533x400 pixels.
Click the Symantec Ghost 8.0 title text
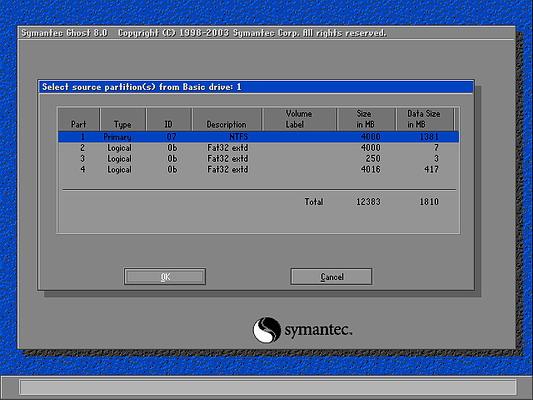(65, 33)
